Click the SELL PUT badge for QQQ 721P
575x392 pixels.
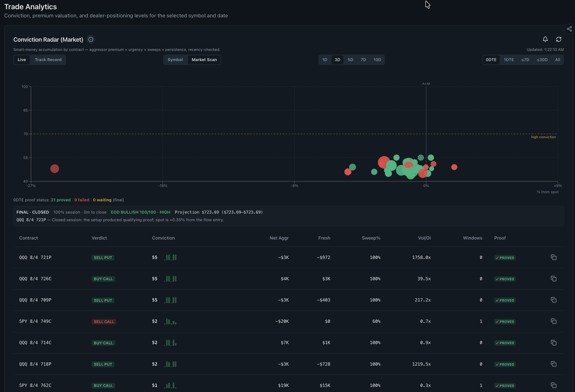[x=103, y=258]
